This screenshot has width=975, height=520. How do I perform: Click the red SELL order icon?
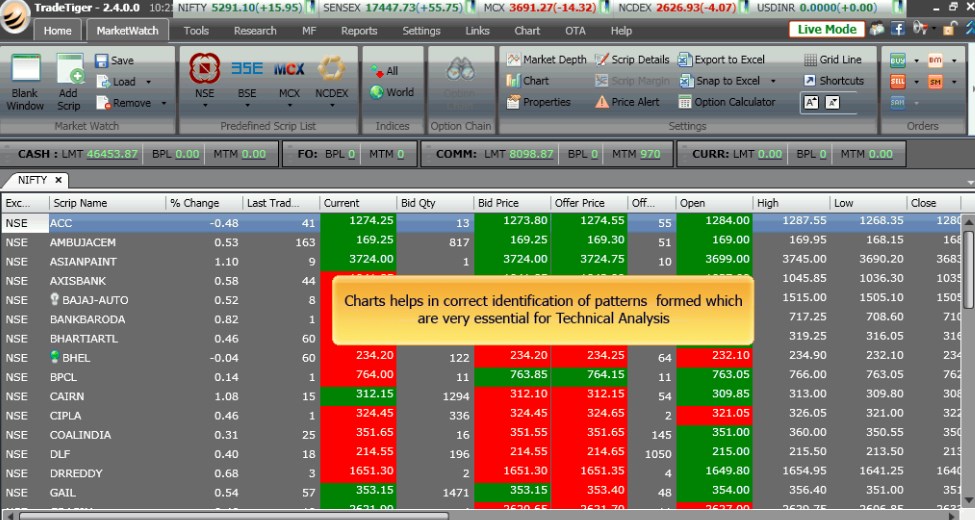pos(897,81)
